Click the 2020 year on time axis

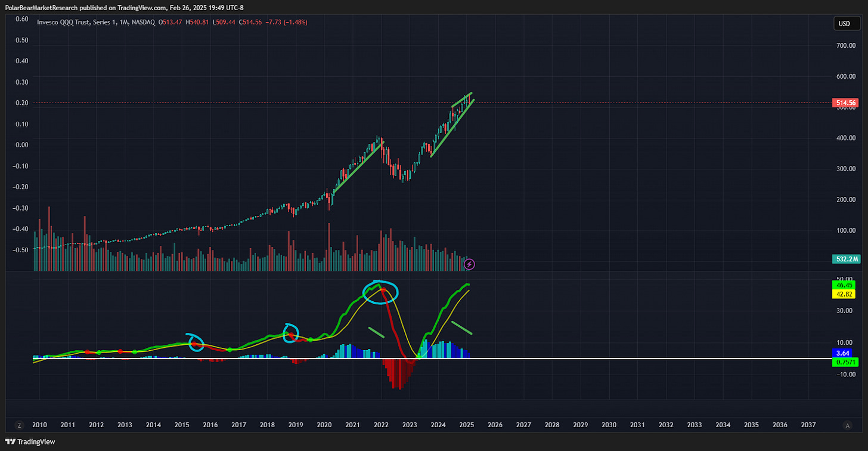pos(324,425)
